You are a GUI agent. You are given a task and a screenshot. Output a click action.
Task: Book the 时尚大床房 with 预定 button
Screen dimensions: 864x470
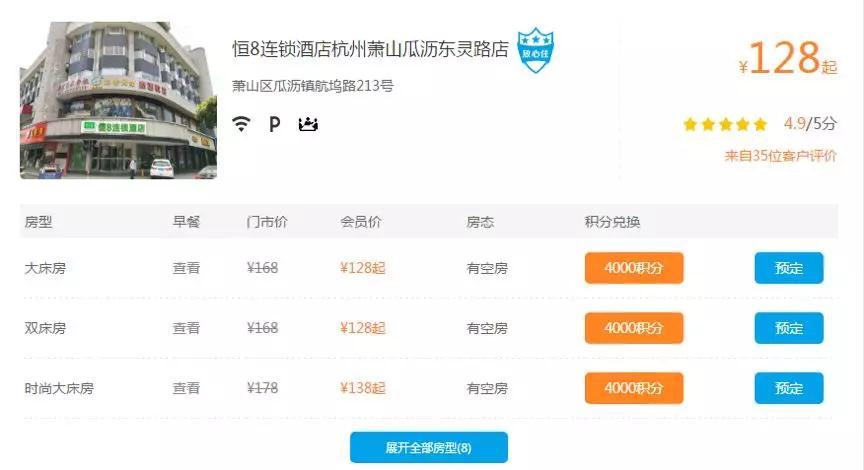[789, 388]
